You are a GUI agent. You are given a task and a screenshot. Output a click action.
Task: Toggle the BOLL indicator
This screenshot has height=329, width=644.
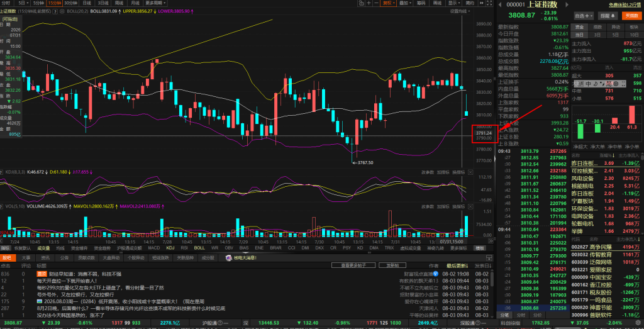199,248
